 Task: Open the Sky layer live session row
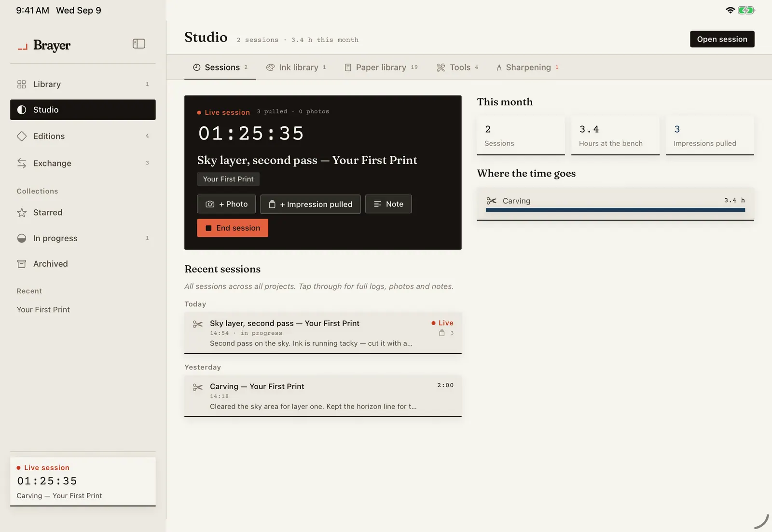pos(323,333)
